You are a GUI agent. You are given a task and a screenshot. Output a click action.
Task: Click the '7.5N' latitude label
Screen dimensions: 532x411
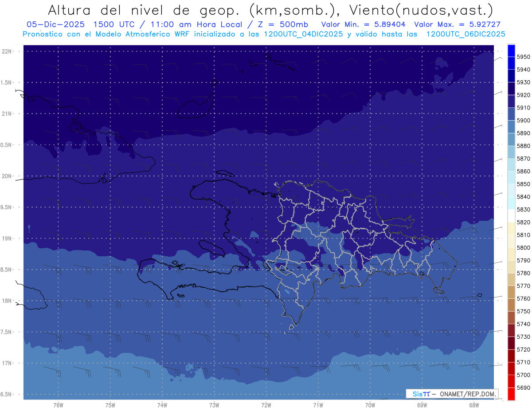click(x=7, y=332)
